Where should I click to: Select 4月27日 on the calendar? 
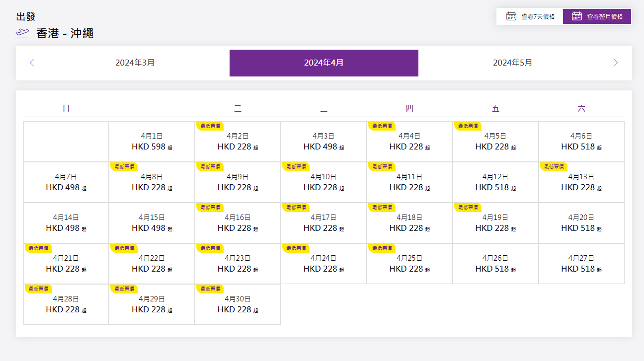[581, 264]
